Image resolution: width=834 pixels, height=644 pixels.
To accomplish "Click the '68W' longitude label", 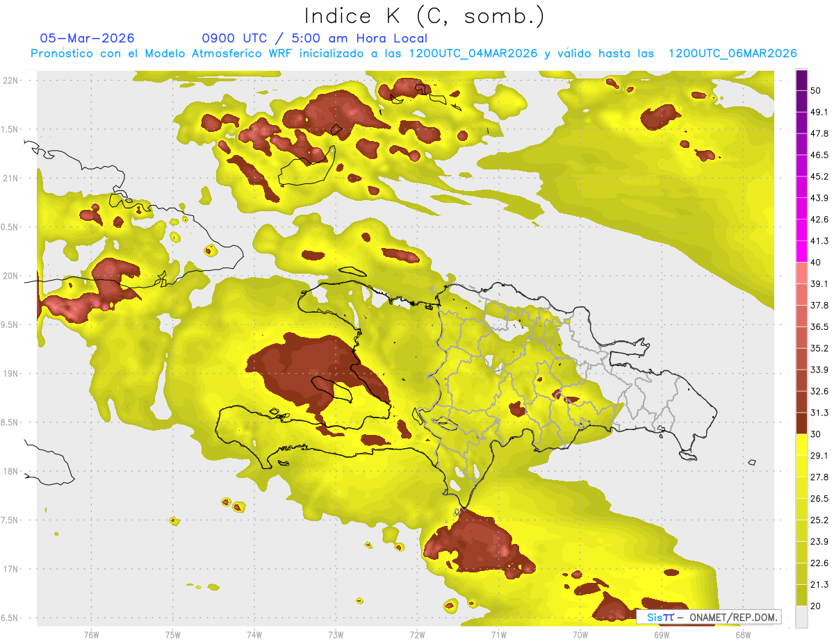I will pos(743,634).
